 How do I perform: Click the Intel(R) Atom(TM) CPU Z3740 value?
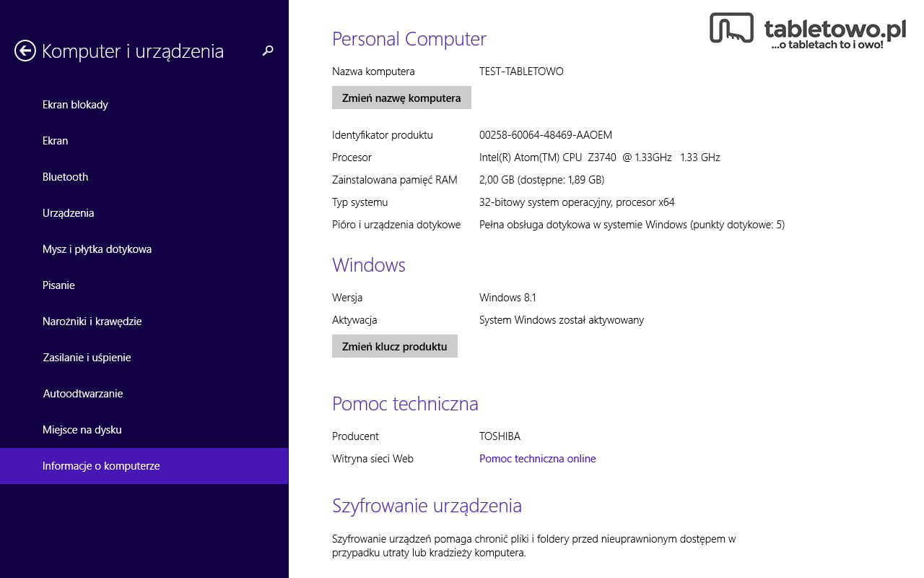coord(600,158)
